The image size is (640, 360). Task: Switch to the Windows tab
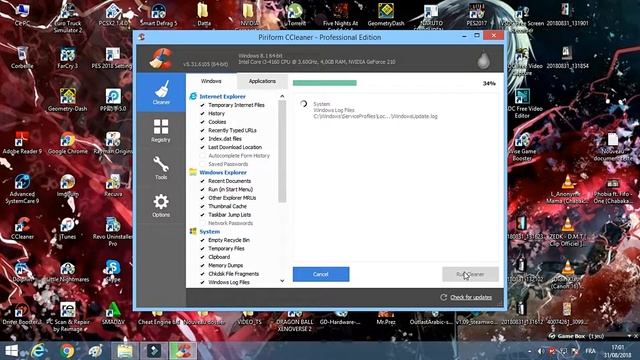click(211, 81)
